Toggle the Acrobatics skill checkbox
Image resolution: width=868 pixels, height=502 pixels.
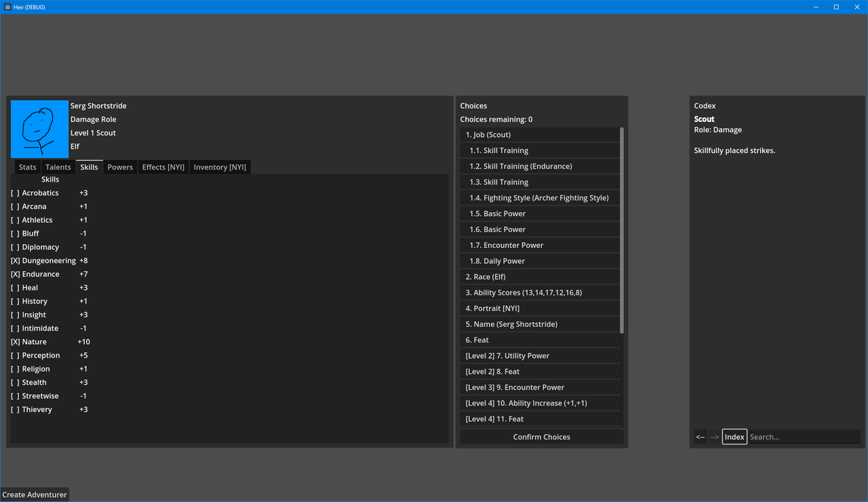(15, 193)
